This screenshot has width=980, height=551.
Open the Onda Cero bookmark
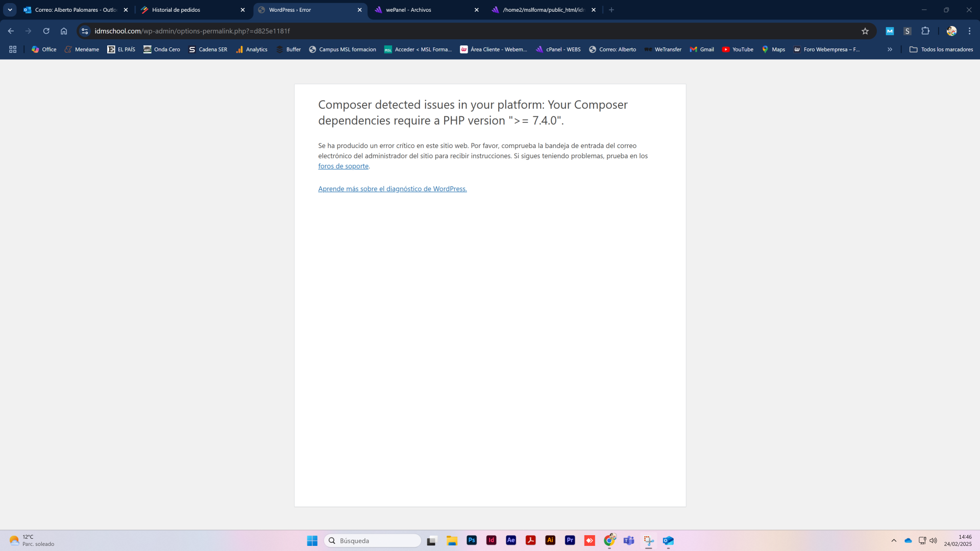pos(162,49)
